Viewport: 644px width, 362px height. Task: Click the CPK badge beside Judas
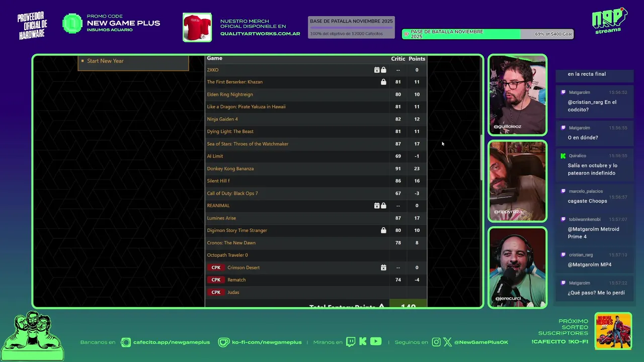[216, 292]
